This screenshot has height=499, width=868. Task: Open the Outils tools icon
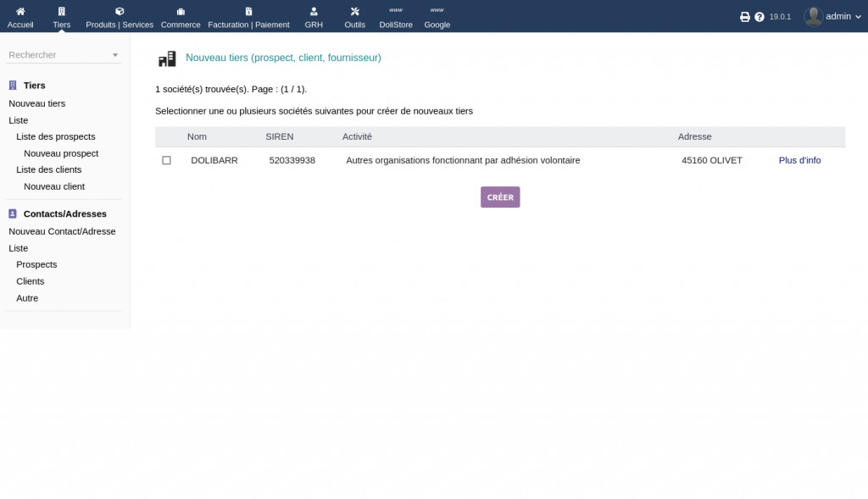[x=354, y=12]
